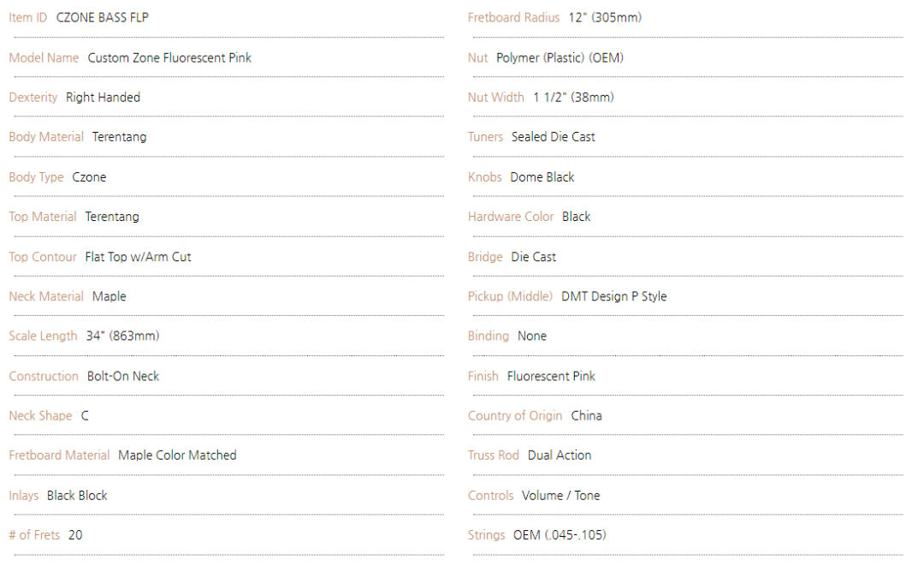Click the Polymer (Plastic) (OEM) nut value
Screen dimensions: 924x578
pos(560,58)
